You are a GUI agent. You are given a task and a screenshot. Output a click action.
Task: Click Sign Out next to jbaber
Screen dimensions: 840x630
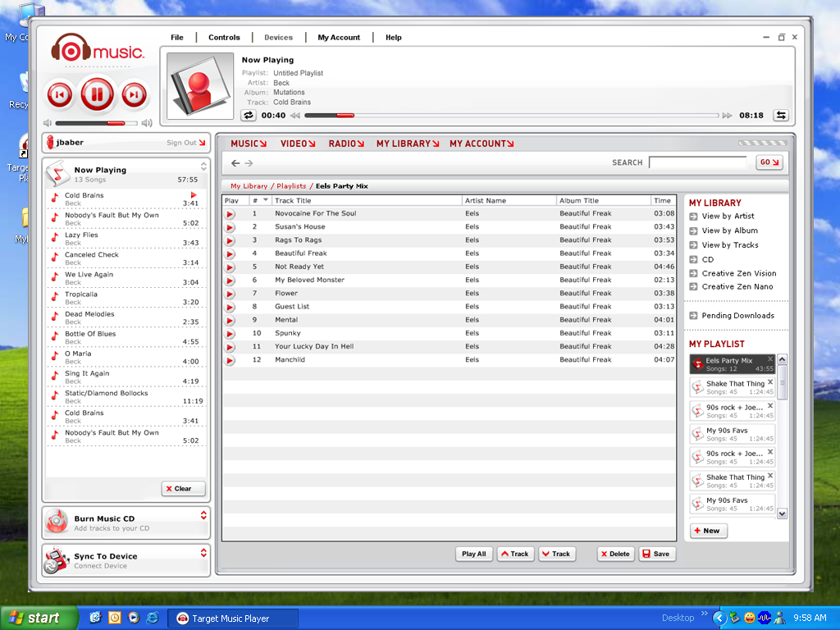[x=186, y=143]
